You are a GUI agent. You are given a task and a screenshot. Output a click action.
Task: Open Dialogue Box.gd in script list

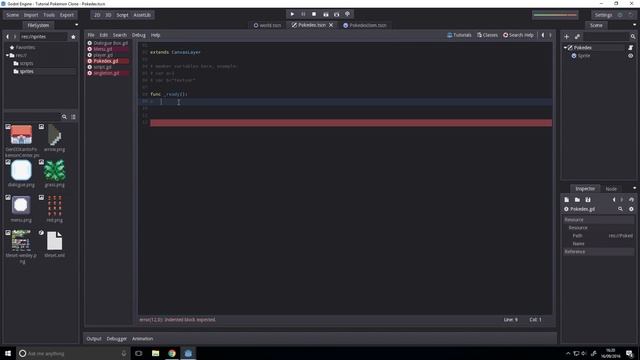[110, 43]
